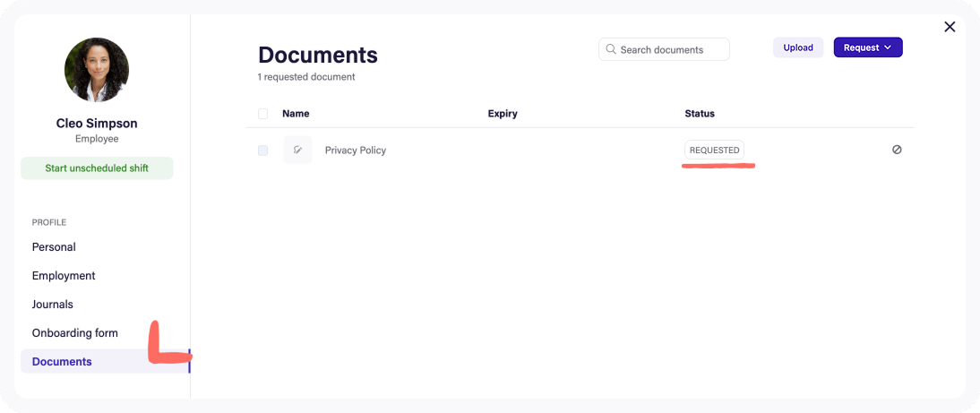Click the Status column header
Viewport: 980px width, 413px height.
tap(700, 114)
